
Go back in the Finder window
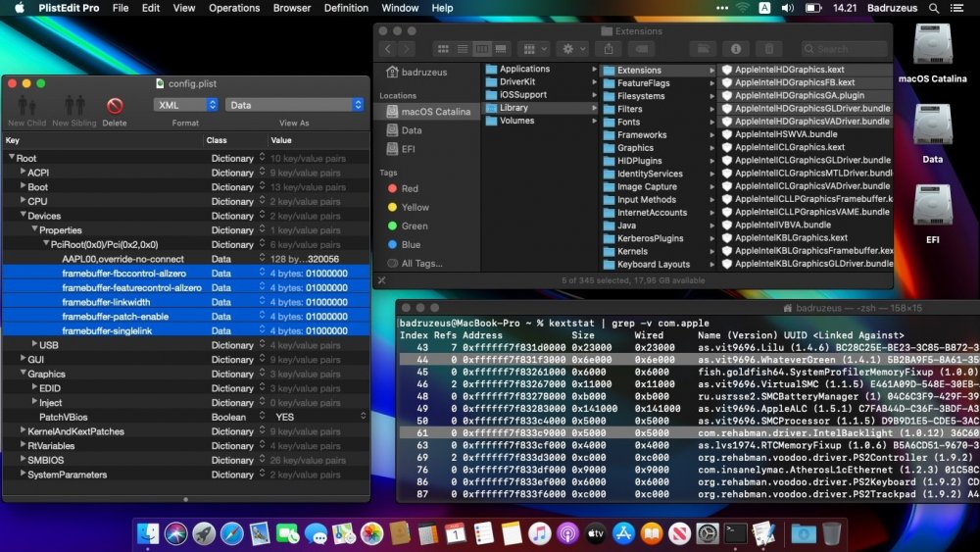(387, 49)
